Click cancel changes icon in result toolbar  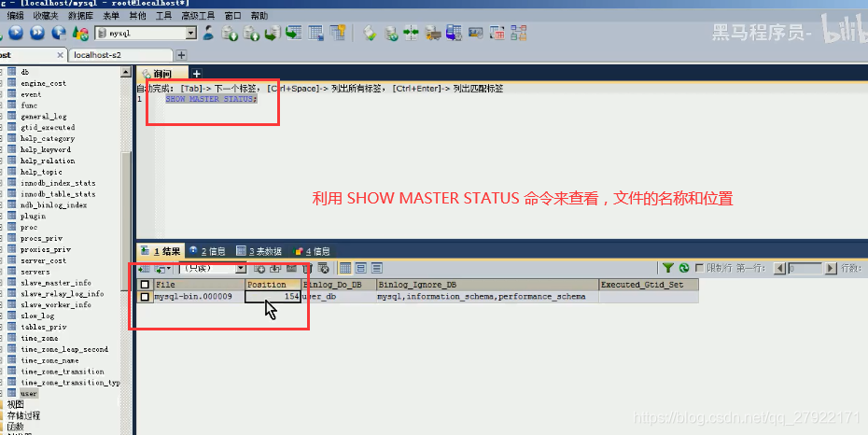(x=324, y=269)
